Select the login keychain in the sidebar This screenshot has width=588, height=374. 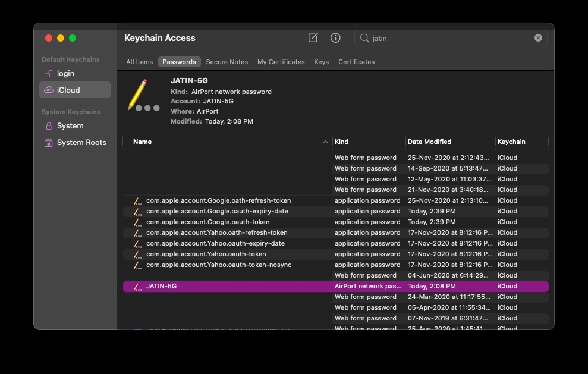65,74
